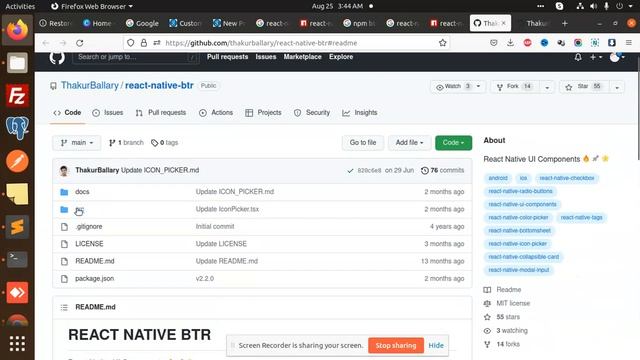Open new tab with plus button
This screenshot has width=640, height=360.
click(x=564, y=23)
